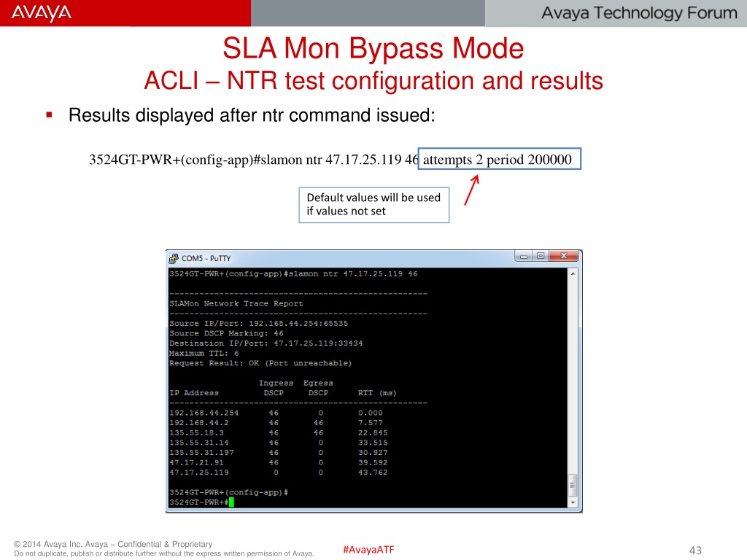Click the 'Ingress DSCP' column header
The width and height of the screenshot is (747, 560).
(x=276, y=388)
